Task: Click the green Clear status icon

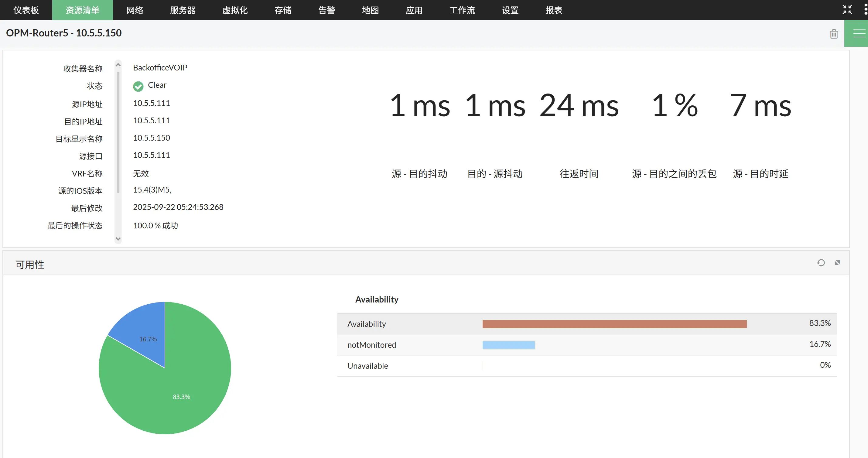Action: (138, 86)
